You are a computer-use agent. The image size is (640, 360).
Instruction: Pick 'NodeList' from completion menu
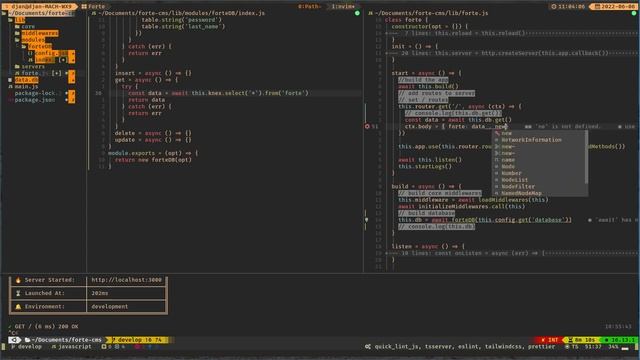(539, 180)
